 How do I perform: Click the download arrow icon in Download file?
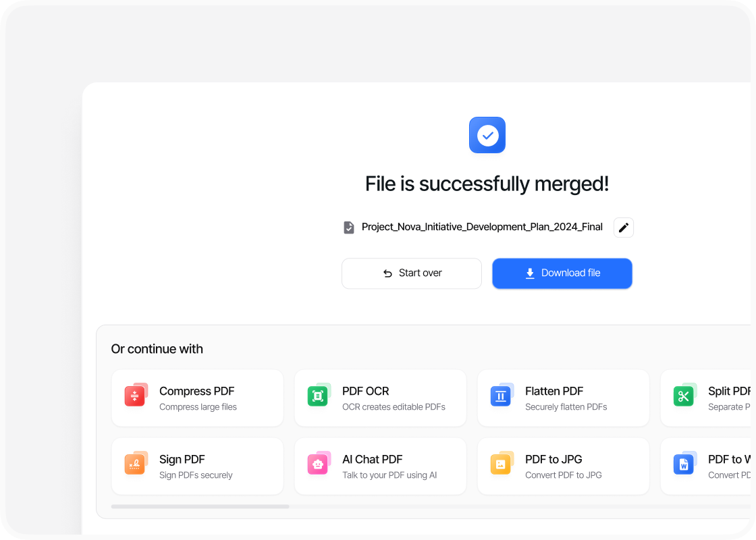(x=530, y=273)
